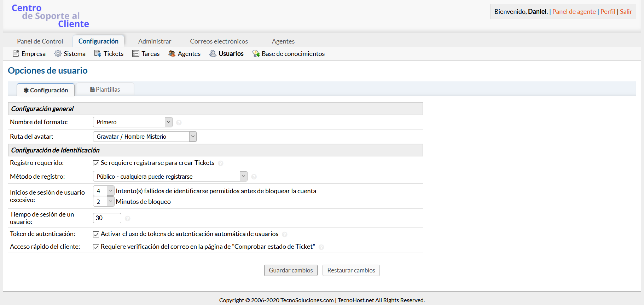Image resolution: width=644 pixels, height=305 pixels.
Task: Click the Empresa icon in the submenu
Action: click(x=16, y=53)
